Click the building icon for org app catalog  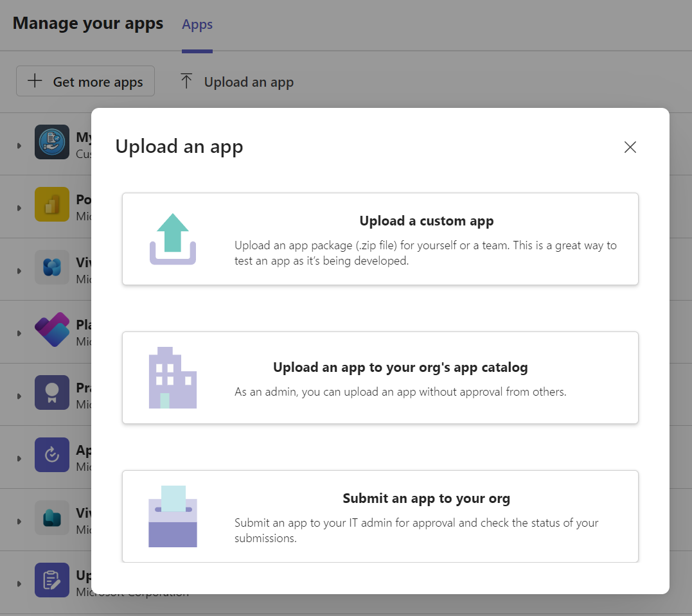(x=173, y=377)
